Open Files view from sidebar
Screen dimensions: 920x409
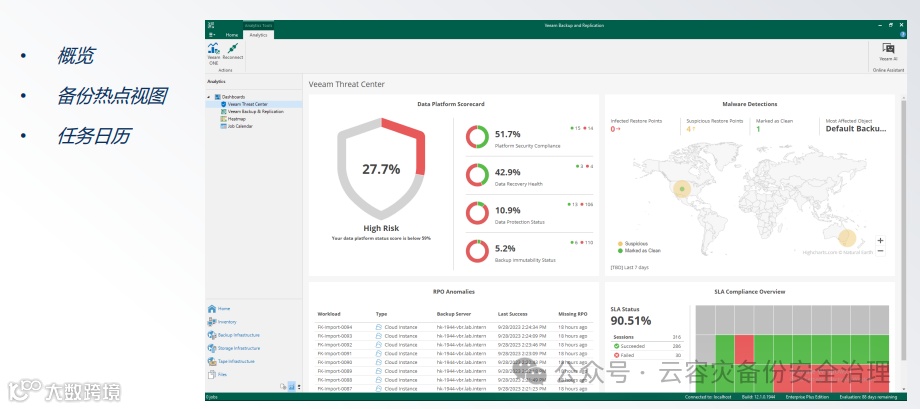coord(218,374)
